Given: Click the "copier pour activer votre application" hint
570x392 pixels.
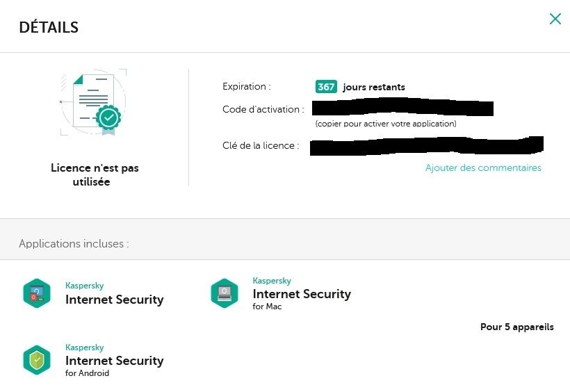Looking at the screenshot, I should (385, 124).
